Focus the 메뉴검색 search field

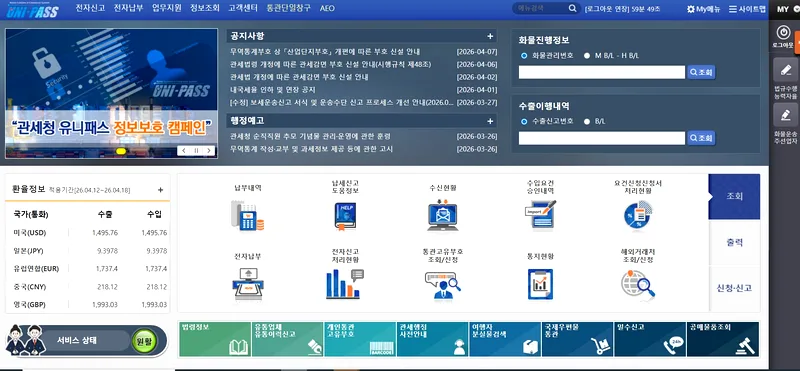point(540,9)
